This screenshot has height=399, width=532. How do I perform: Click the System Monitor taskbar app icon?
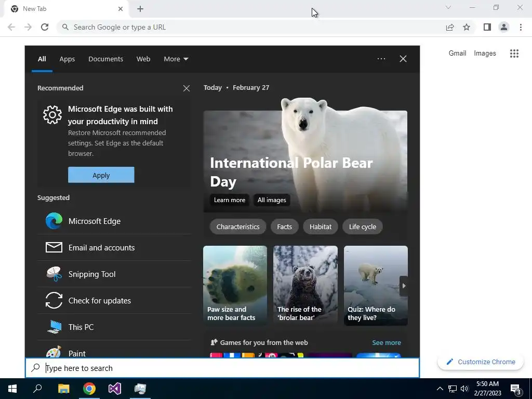coord(140,389)
